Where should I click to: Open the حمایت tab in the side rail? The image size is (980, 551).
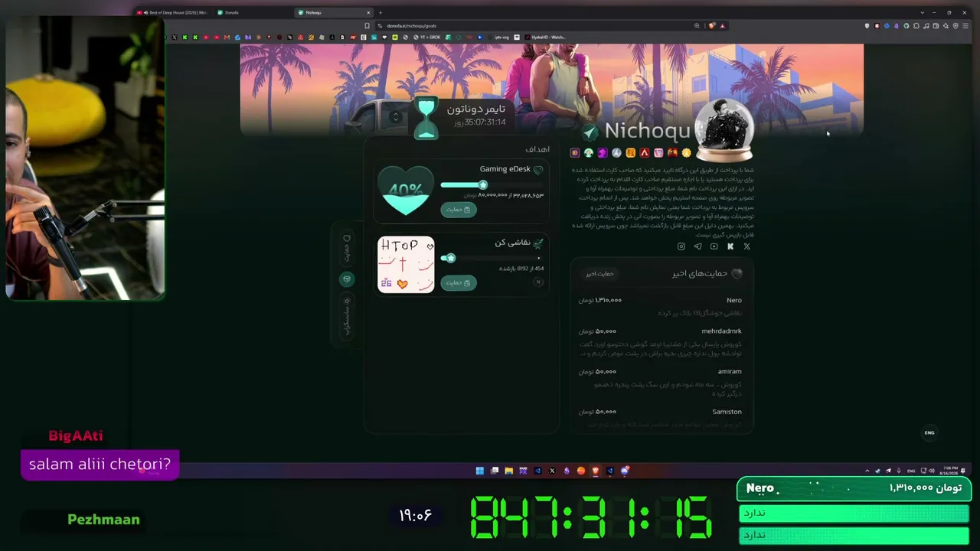coord(347,246)
